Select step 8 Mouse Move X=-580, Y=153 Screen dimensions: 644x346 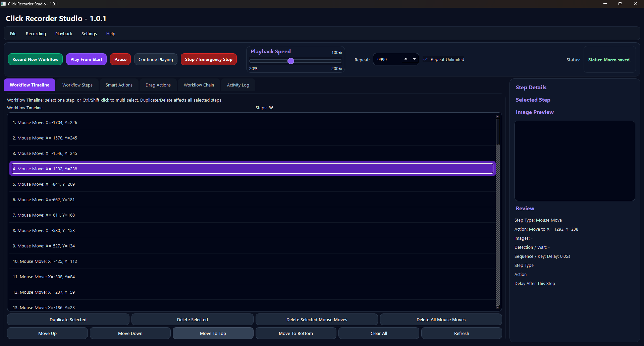click(x=252, y=230)
